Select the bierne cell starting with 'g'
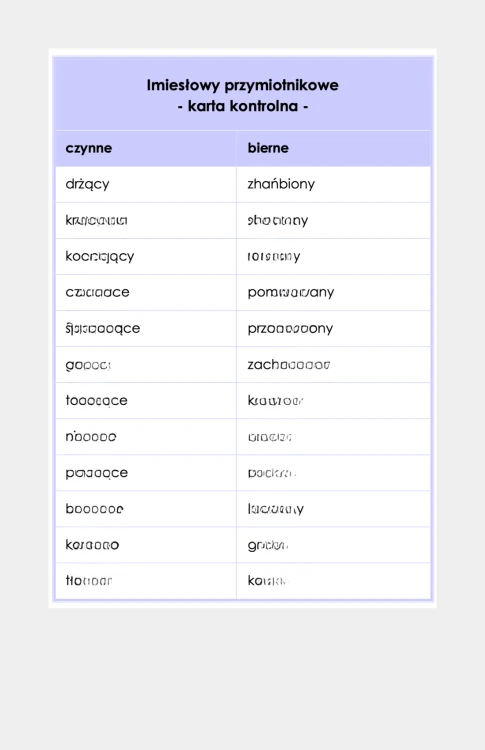The image size is (485, 750). (334, 545)
